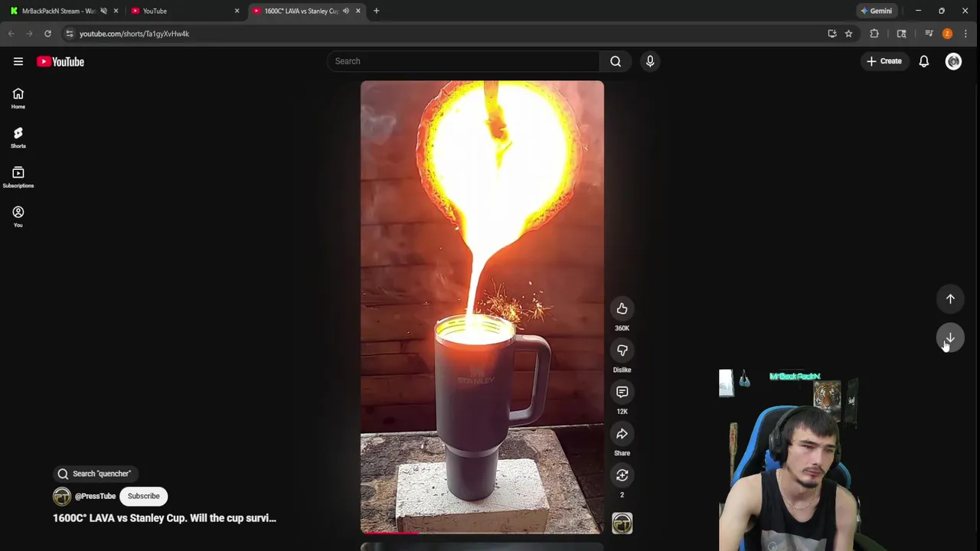Viewport: 980px width, 551px height.
Task: Open the sound source thumbnail for this Short
Action: coord(622,523)
